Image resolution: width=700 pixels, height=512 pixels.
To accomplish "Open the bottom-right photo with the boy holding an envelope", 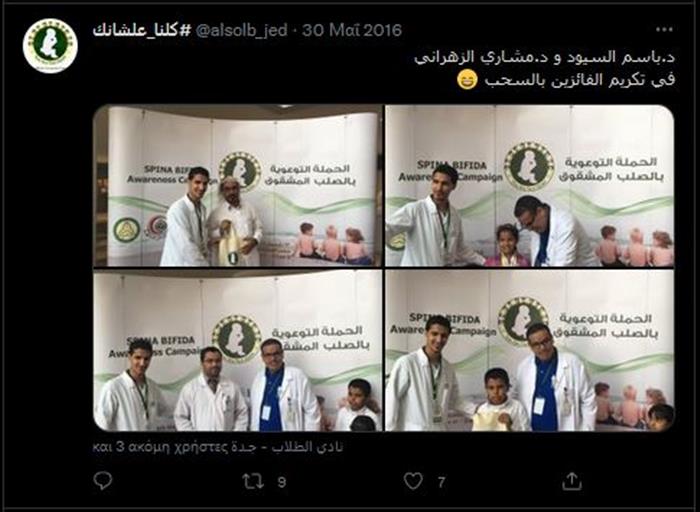I will tap(530, 350).
